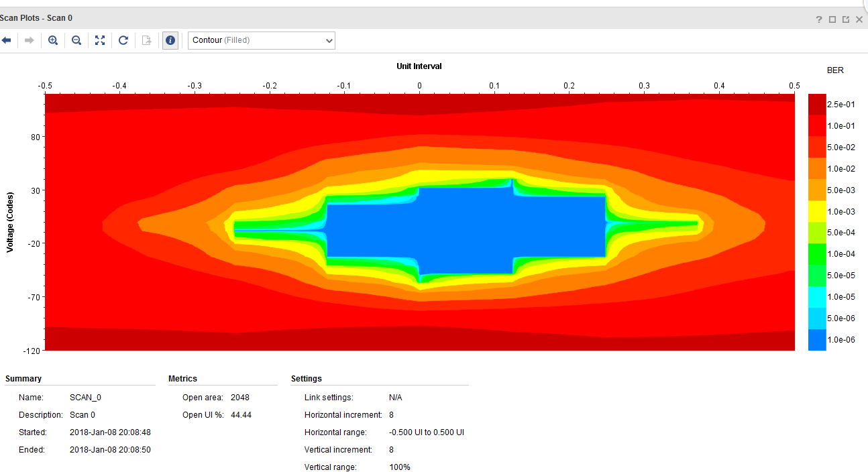
Task: Click the 1.0e-03 yellow legend swatch
Action: [x=817, y=211]
